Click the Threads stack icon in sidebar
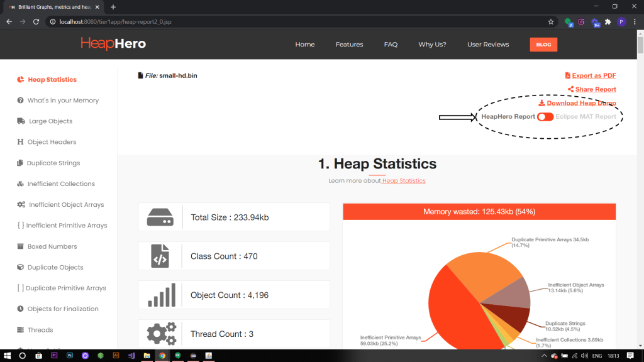Screen dimensions: 644x362 tap(21, 330)
